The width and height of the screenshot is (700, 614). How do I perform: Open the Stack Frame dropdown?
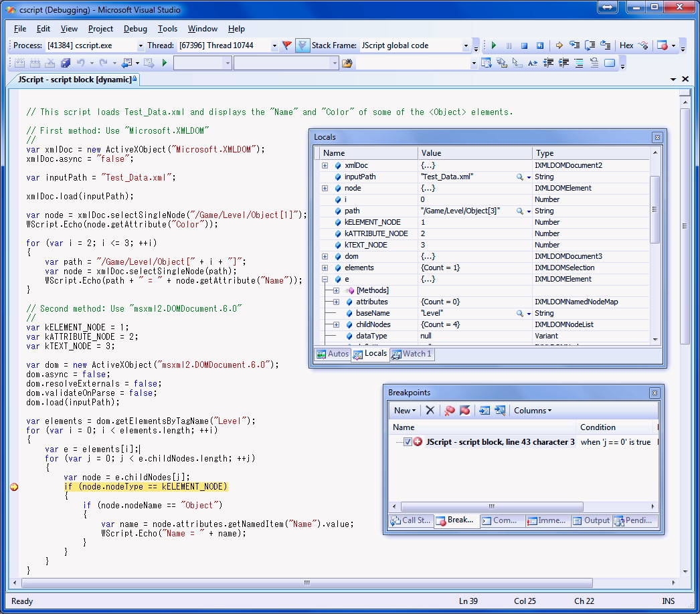pyautogui.click(x=466, y=45)
